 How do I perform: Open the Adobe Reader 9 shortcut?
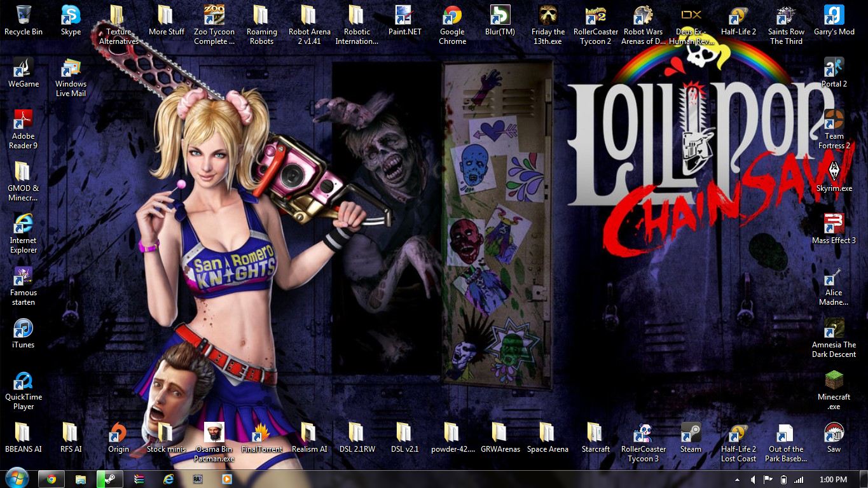pos(24,129)
